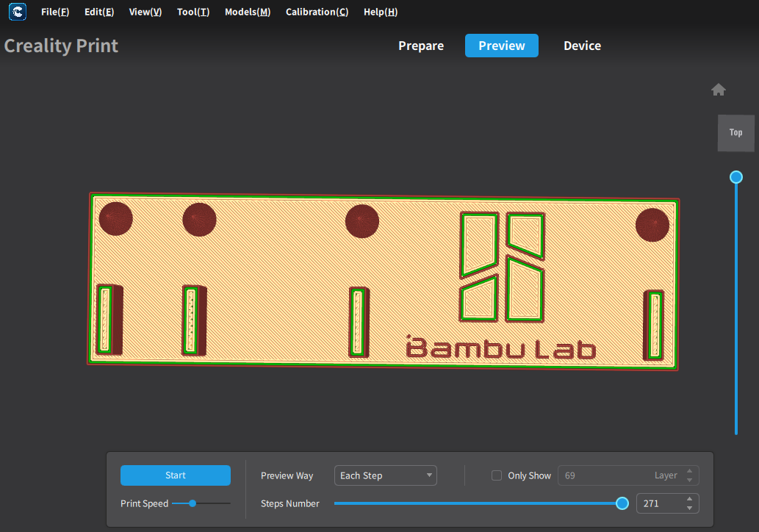Switch to the Preview tab

pos(502,46)
